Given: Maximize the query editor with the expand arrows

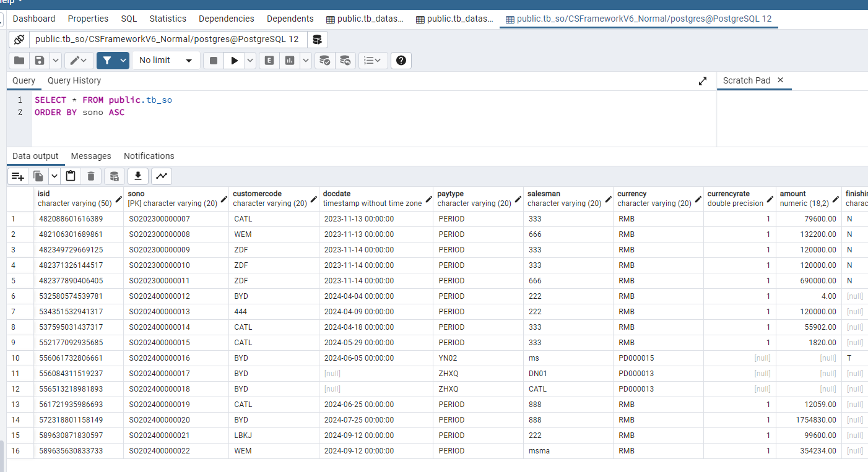Looking at the screenshot, I should pos(703,80).
